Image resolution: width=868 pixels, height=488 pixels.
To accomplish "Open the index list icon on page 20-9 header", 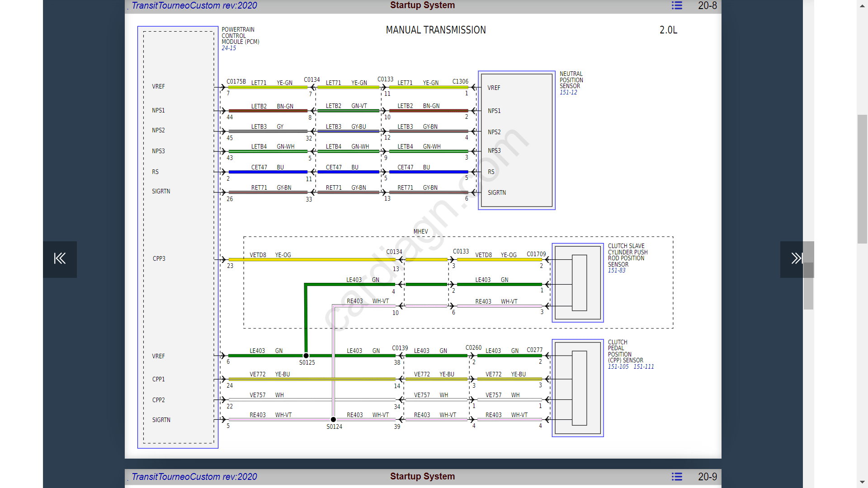I will (676, 477).
